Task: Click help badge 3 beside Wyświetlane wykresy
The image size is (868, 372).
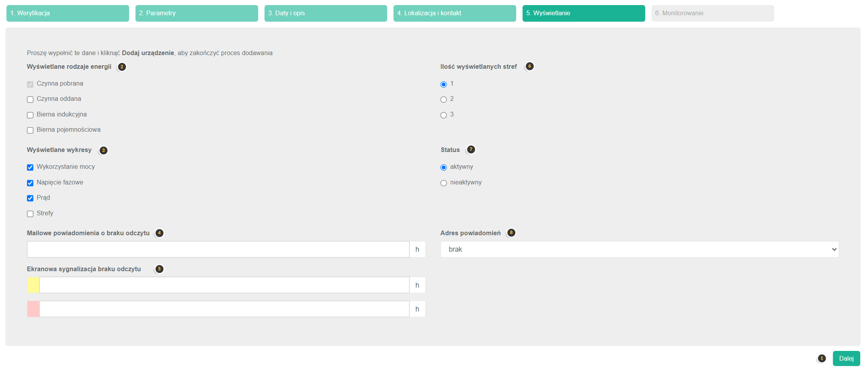Action: coord(103,150)
